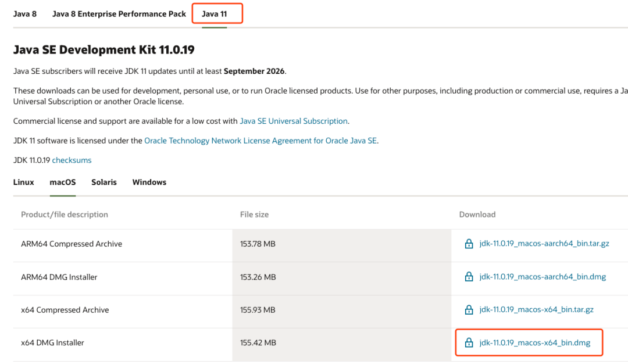Screen dimensions: 628x364
Task: Click the Product/file description column header
Action: (65, 215)
